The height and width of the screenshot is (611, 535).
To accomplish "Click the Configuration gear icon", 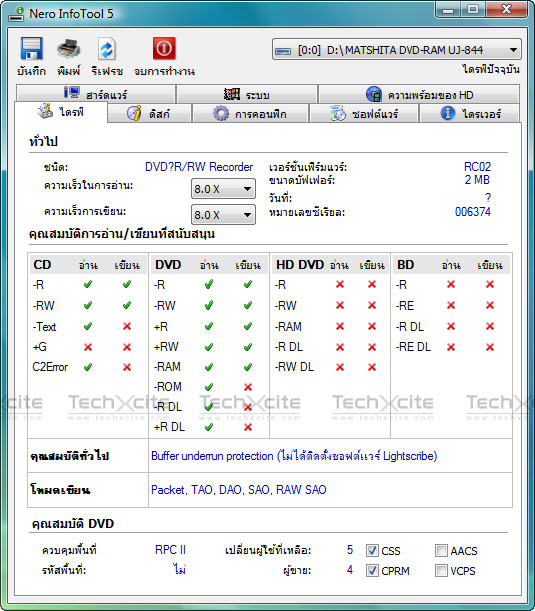I will [221, 113].
